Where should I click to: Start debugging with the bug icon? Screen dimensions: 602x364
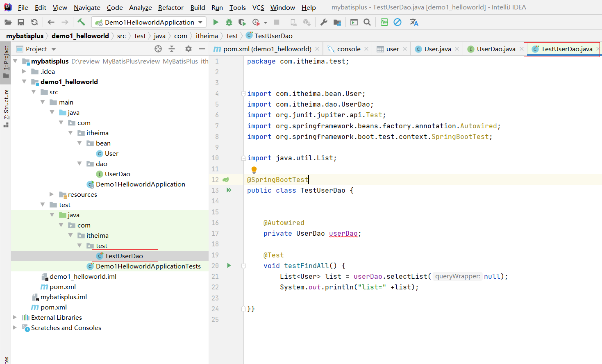pos(229,22)
